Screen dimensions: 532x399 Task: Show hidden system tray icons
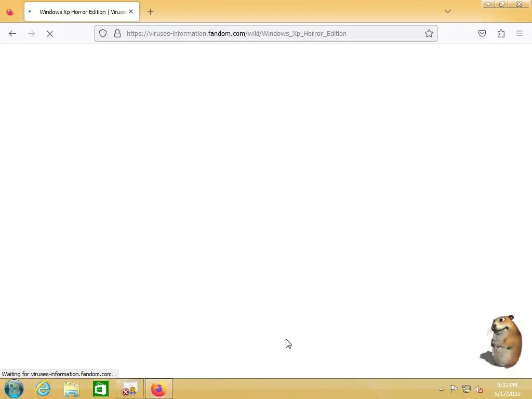point(441,389)
